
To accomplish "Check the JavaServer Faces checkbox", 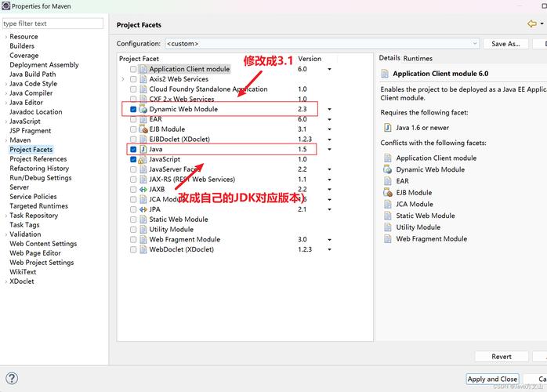I will click(133, 169).
